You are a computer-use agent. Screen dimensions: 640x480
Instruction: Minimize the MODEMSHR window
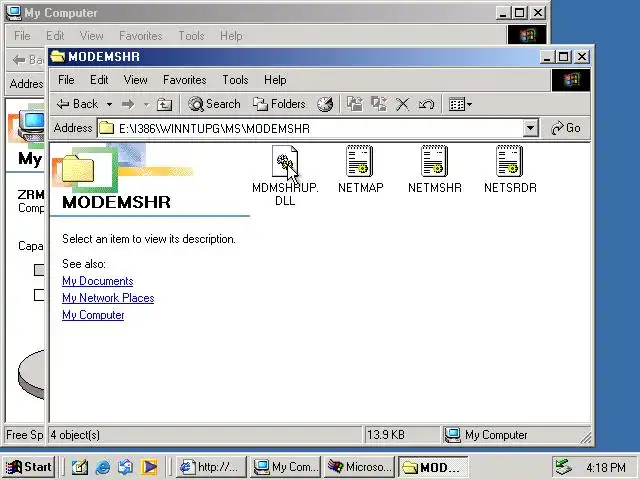[x=547, y=57]
